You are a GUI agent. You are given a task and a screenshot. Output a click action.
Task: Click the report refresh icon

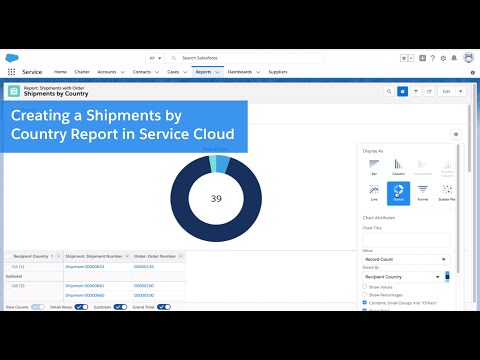point(429,91)
